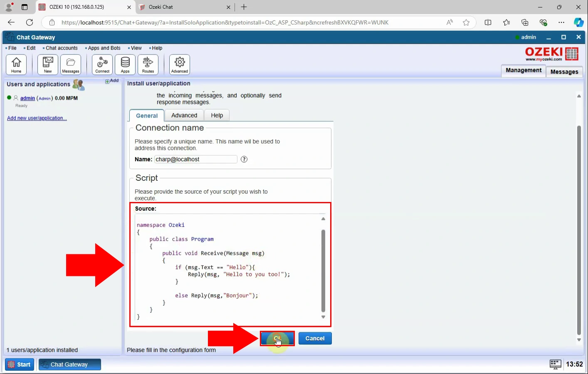Click the read aloud icon in address bar
Image resolution: width=588 pixels, height=374 pixels.
[450, 22]
